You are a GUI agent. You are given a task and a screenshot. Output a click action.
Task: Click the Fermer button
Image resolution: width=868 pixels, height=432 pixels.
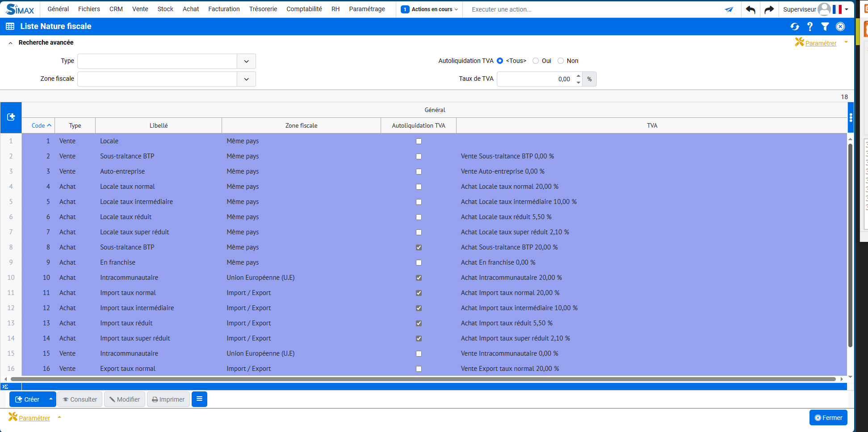pos(828,418)
